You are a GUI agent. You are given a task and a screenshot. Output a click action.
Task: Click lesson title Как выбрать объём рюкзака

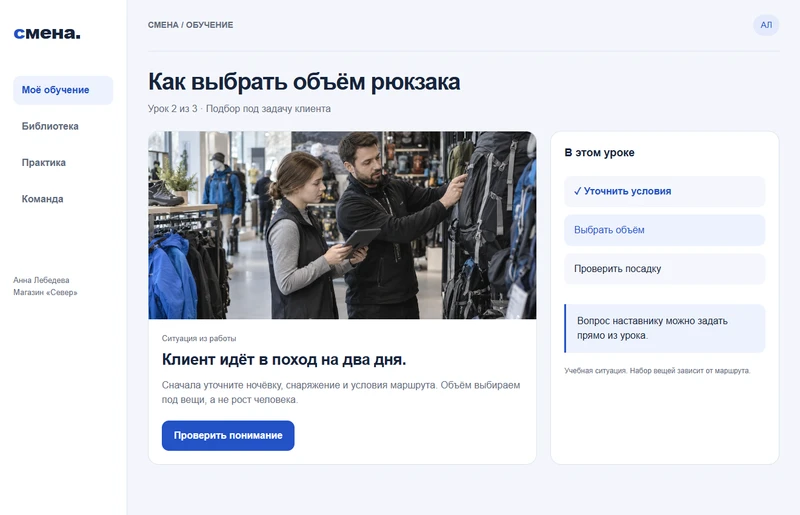(x=304, y=82)
